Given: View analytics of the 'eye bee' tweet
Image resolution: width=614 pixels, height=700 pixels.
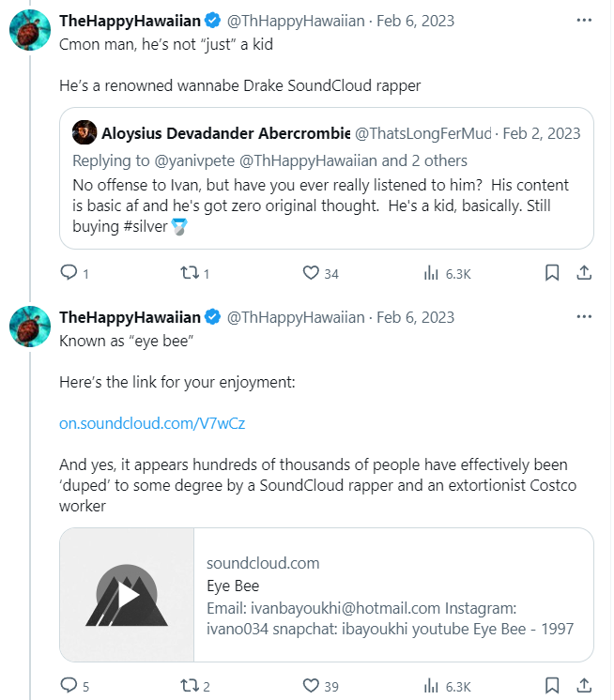Looking at the screenshot, I should coord(433,686).
